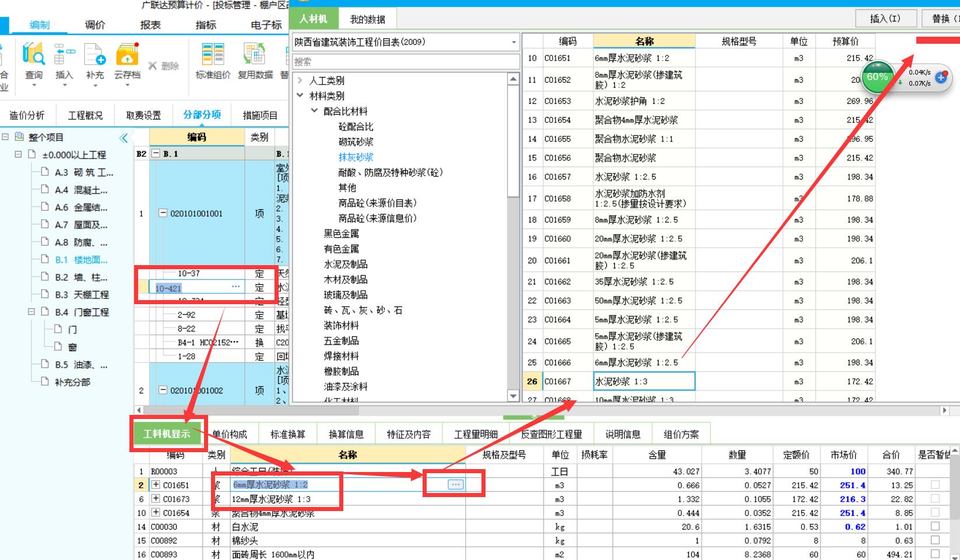This screenshot has width=960, height=560.
Task: Collapse the 020101001001 item row
Action: [163, 213]
